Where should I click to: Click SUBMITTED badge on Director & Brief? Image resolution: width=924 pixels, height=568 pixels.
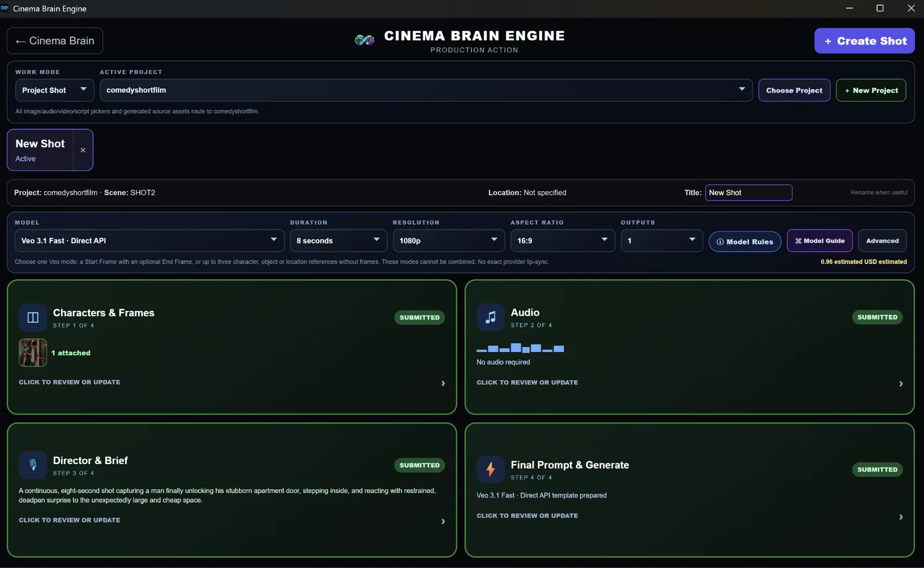[419, 465]
